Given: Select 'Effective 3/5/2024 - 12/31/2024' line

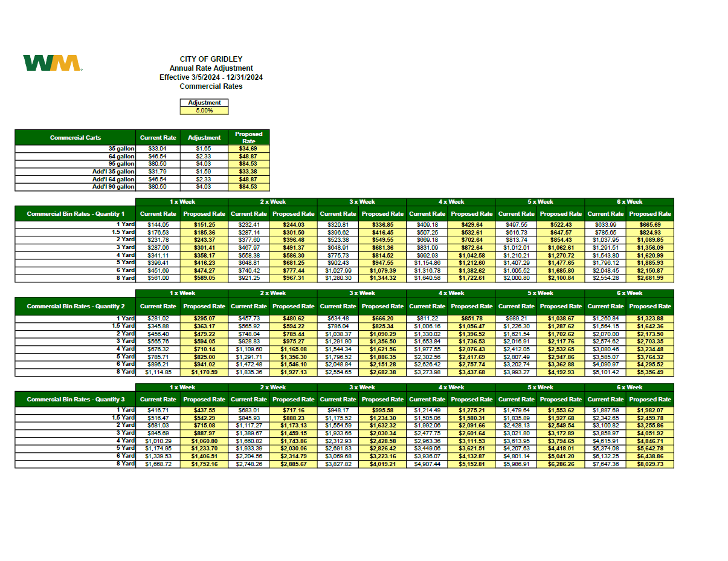Looking at the screenshot, I should click(x=211, y=77).
